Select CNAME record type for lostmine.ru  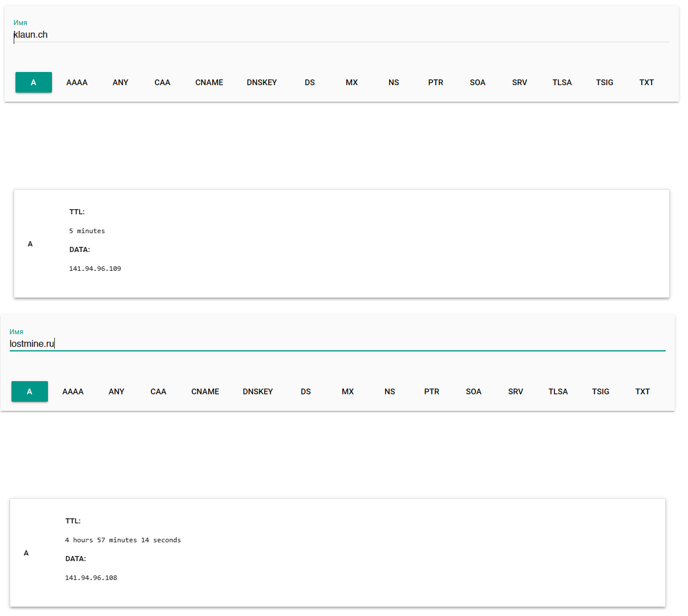point(205,391)
